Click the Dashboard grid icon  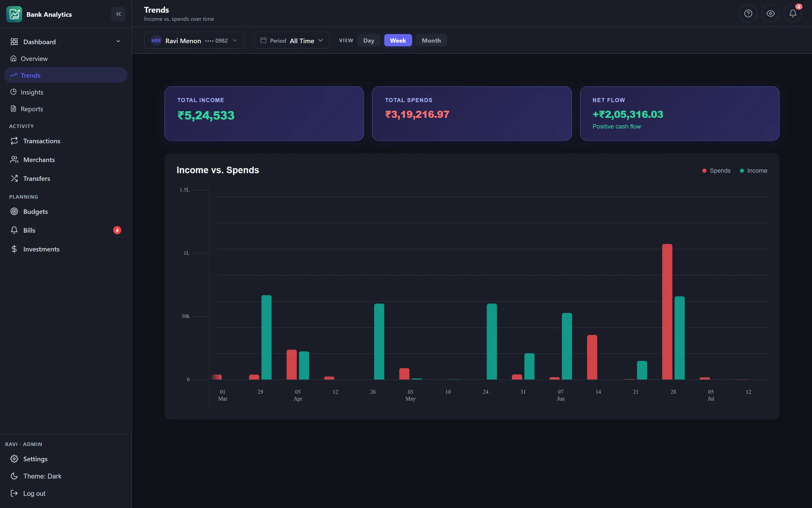tap(14, 42)
